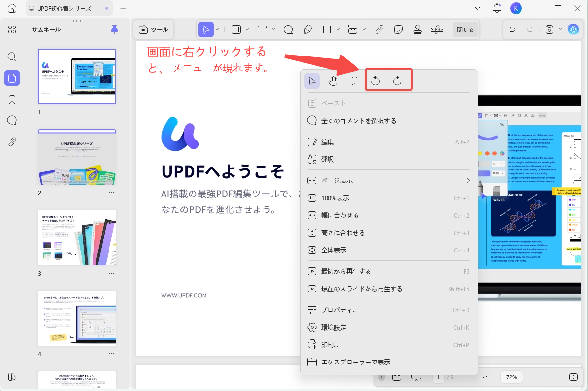Select the pencil drawing tool
Screen dimensions: 588x391
308,29
